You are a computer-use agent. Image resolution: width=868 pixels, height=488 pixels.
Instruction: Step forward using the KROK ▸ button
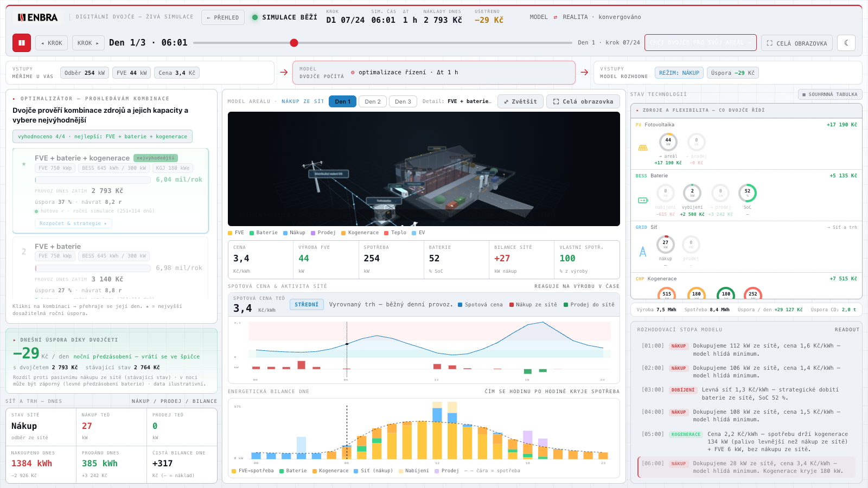pos(88,43)
